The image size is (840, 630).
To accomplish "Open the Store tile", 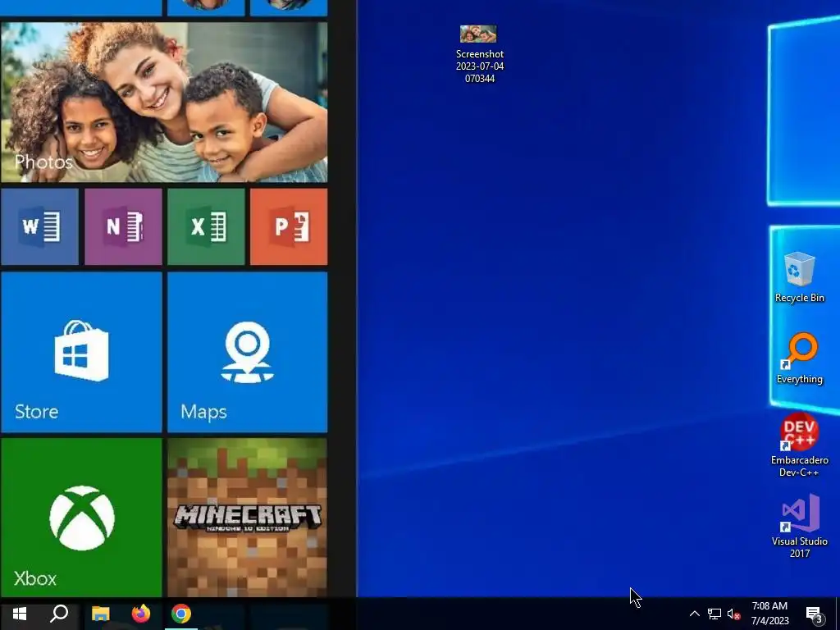I will pyautogui.click(x=81, y=352).
